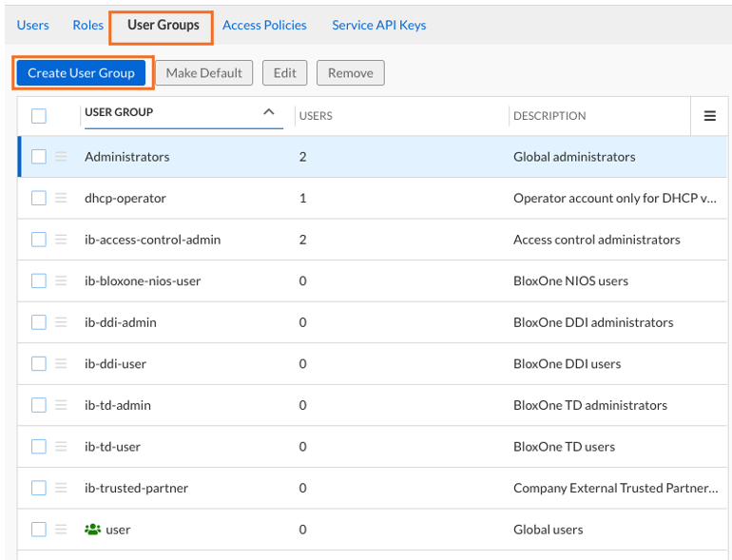Go to Service API Keys tab
Image resolution: width=732 pixels, height=560 pixels.
[378, 26]
